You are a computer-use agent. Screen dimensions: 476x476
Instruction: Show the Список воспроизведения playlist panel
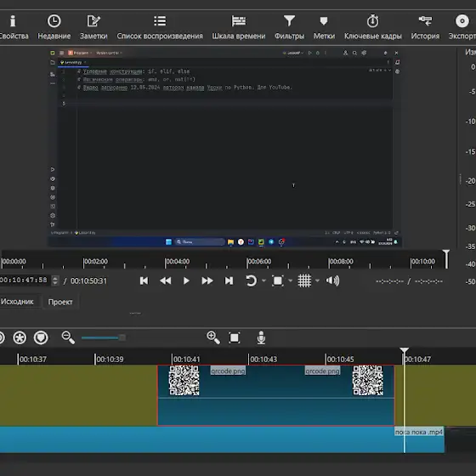[160, 27]
